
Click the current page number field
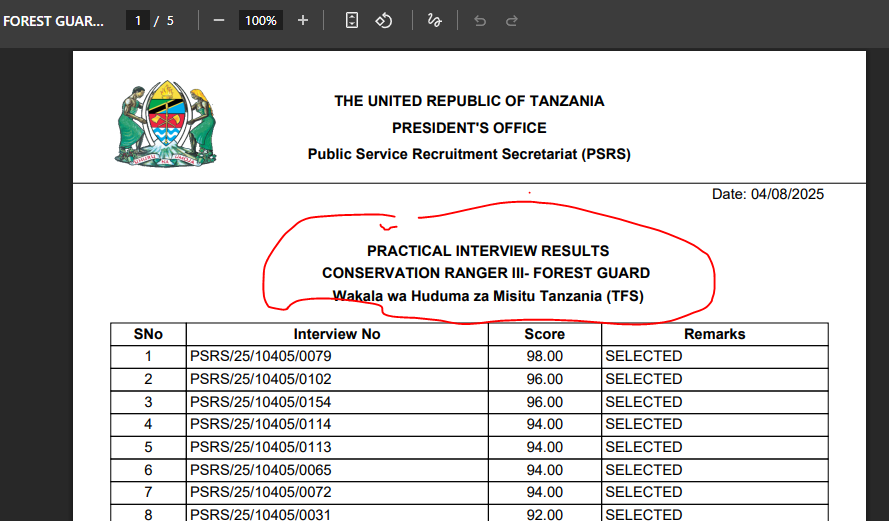[137, 20]
